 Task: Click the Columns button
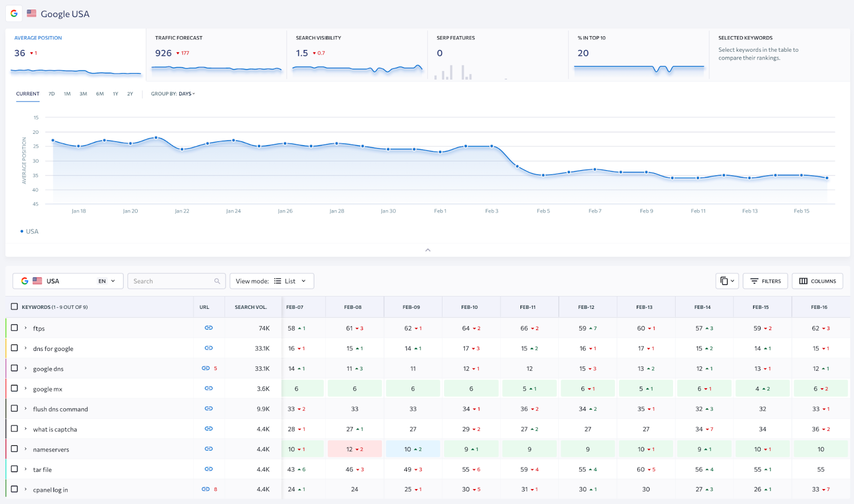pos(817,281)
